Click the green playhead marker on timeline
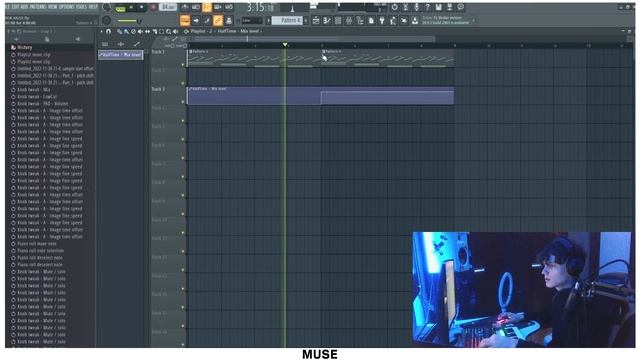This screenshot has width=640, height=360. [285, 44]
